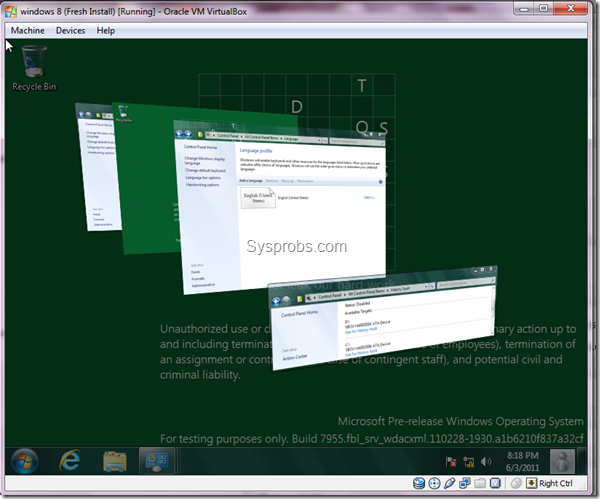Click the VirtualBox hard disk status icon
This screenshot has height=499, width=600.
420,484
